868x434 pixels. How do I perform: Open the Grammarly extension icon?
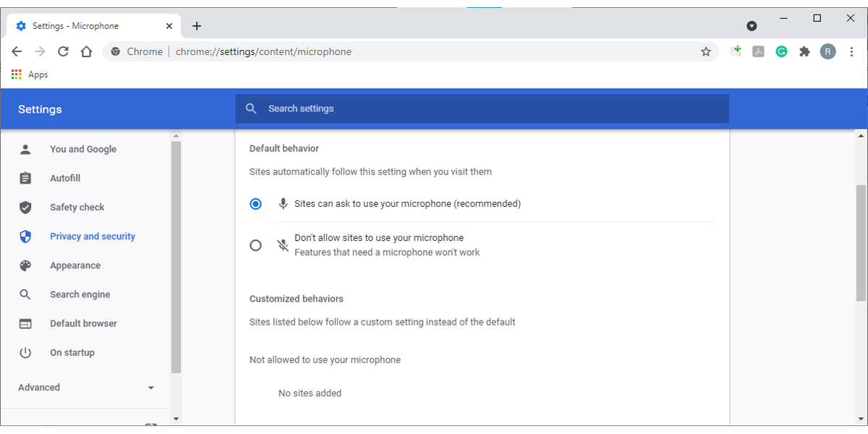click(x=781, y=51)
